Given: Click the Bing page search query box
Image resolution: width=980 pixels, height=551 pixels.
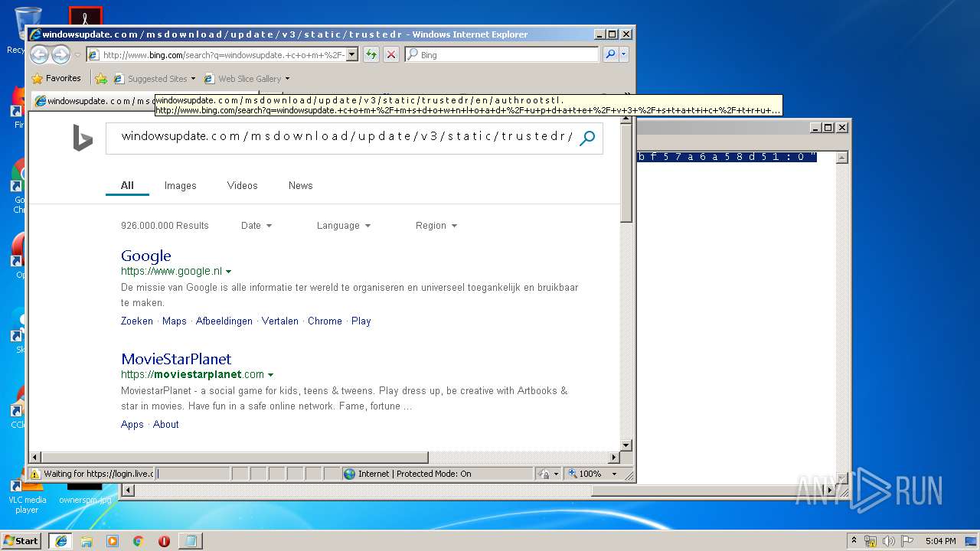Looking at the screenshot, I should pos(347,136).
